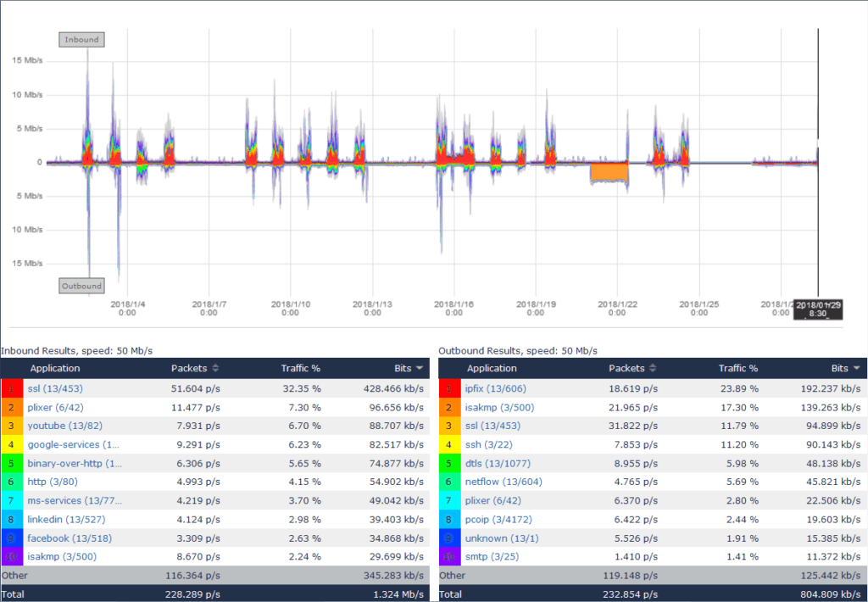Select red rank 1 swatch for inbound ssl
Viewport: 868px width, 602px height.
pyautogui.click(x=12, y=389)
